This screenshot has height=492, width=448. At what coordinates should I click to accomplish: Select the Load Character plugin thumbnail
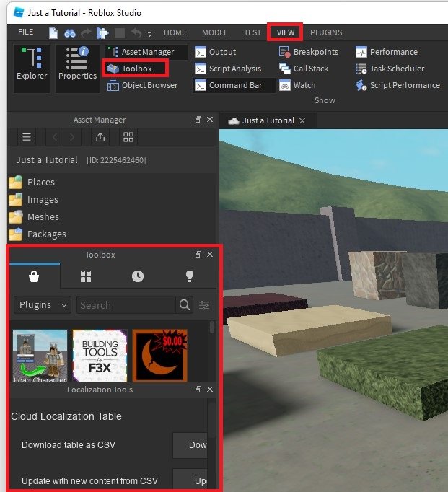pos(40,355)
